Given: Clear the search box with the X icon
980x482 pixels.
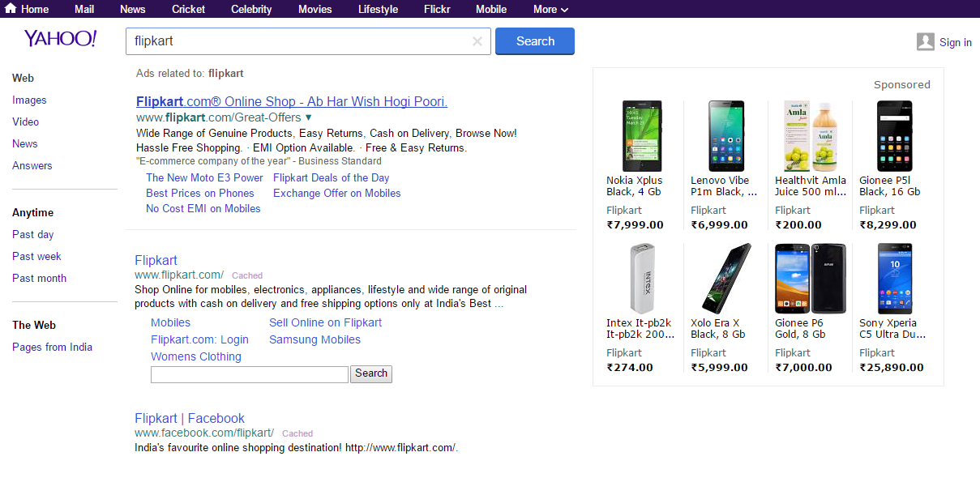Looking at the screenshot, I should pos(477,41).
